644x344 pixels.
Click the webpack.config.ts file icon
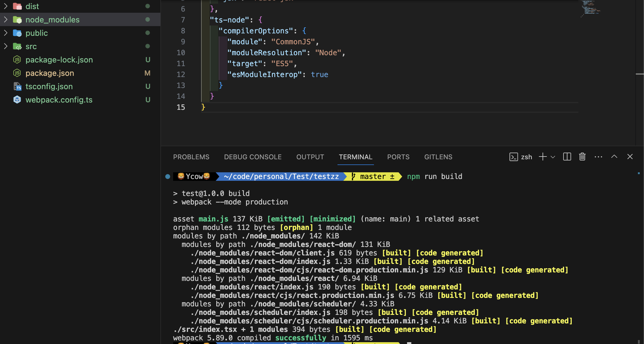(17, 100)
